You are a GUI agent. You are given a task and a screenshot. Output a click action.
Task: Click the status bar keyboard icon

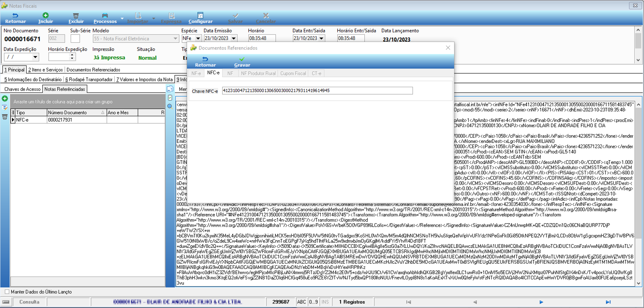tap(6, 302)
